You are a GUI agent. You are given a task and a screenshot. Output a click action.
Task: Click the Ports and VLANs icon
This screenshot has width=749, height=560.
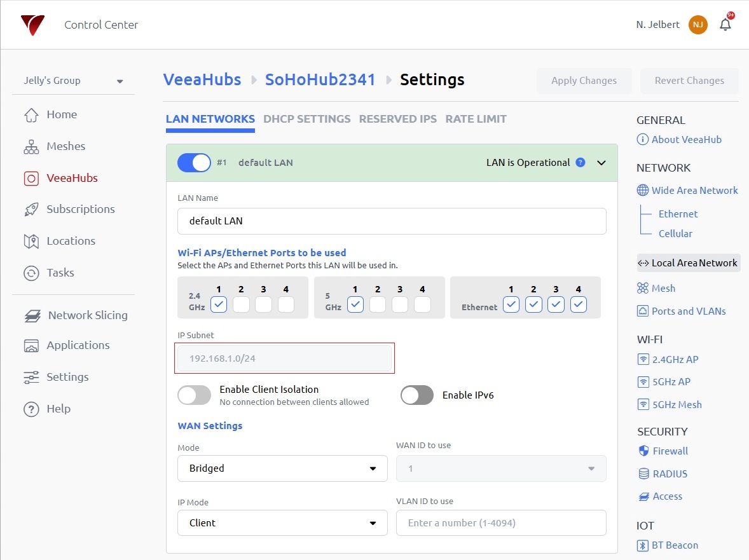point(642,311)
